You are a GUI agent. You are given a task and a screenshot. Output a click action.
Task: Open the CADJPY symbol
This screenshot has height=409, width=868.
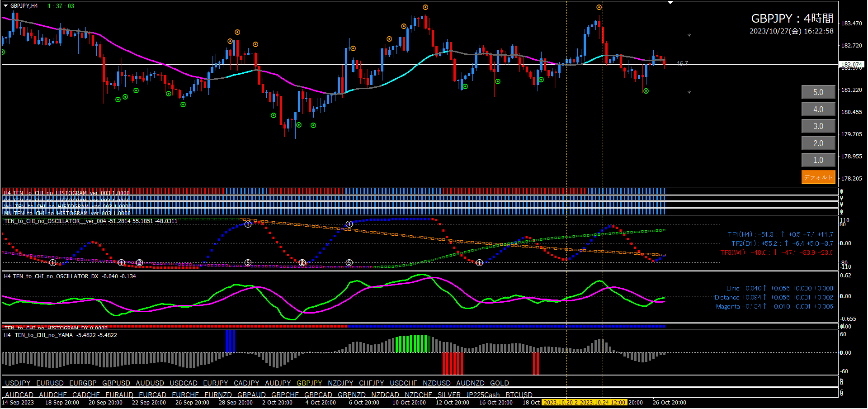[x=246, y=383]
